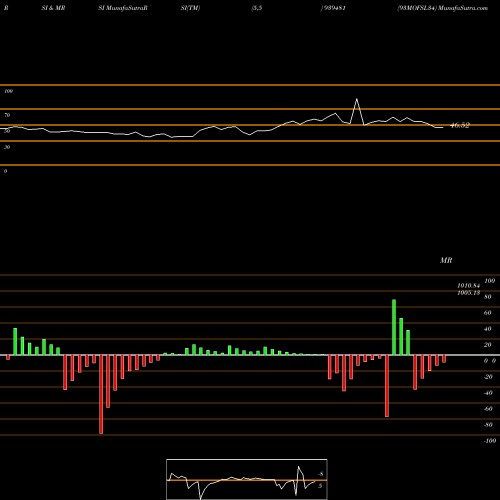Screen dimensions: 500x500
Task: Click the -20 label on MR axis
Action: (488, 377)
